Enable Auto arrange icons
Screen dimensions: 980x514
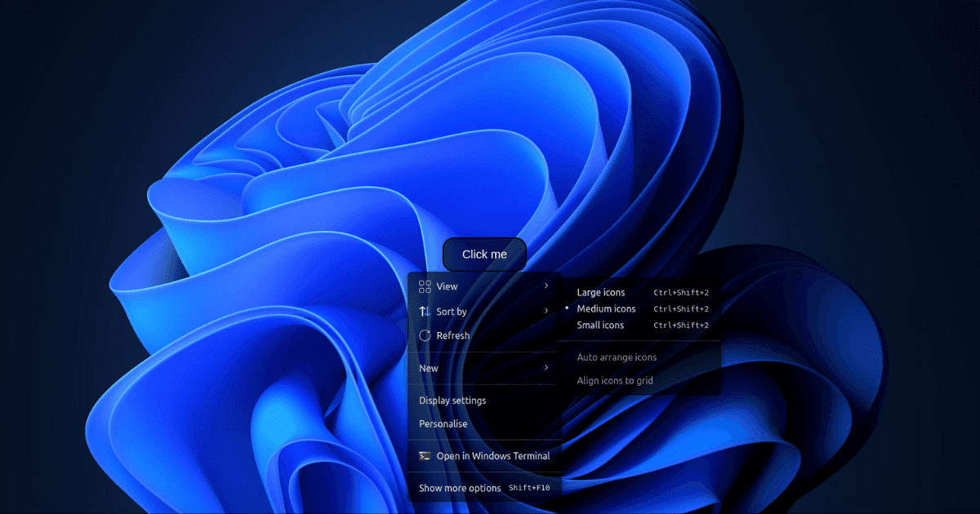[x=617, y=357]
